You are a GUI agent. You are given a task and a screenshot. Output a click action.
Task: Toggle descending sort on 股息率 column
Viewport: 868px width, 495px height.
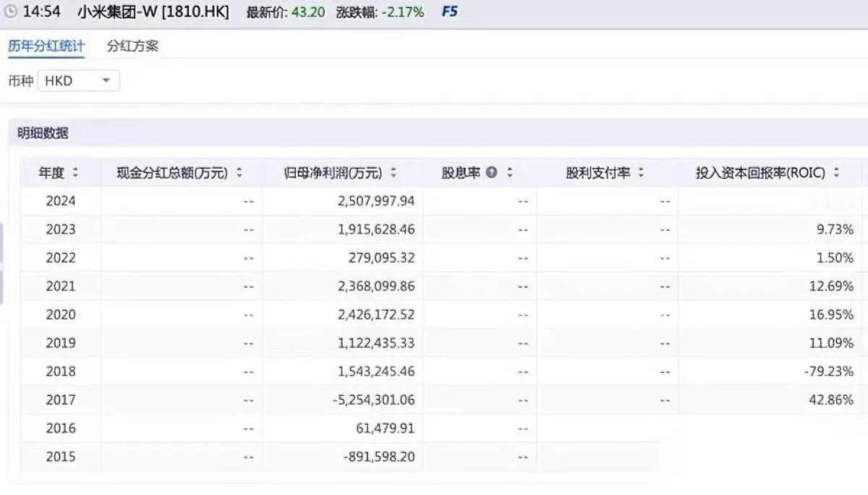(x=510, y=173)
